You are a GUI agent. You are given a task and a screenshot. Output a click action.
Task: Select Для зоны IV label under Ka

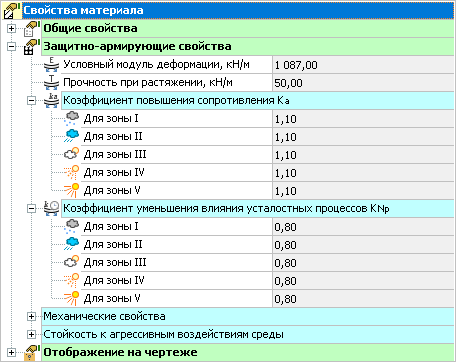pyautogui.click(x=114, y=173)
